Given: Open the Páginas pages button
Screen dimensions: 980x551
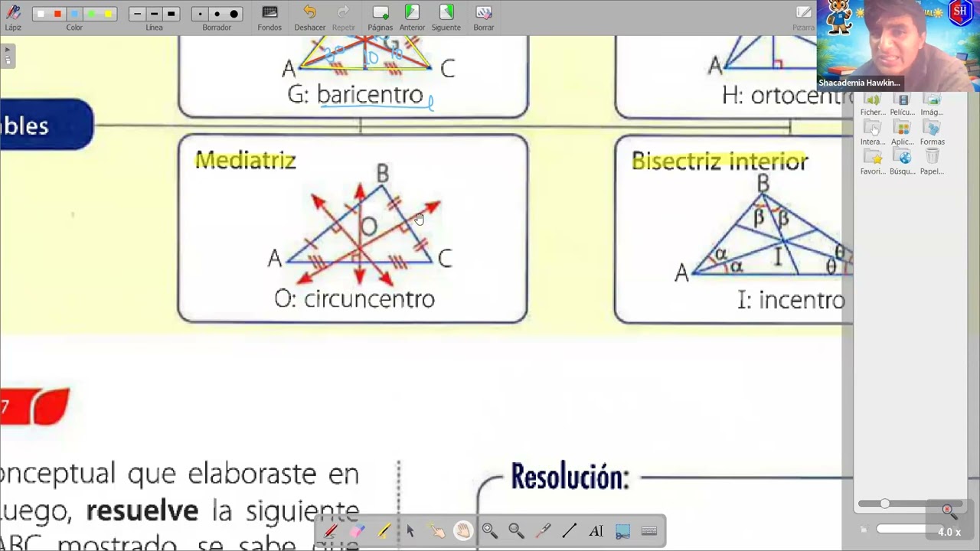Looking at the screenshot, I should click(x=381, y=17).
